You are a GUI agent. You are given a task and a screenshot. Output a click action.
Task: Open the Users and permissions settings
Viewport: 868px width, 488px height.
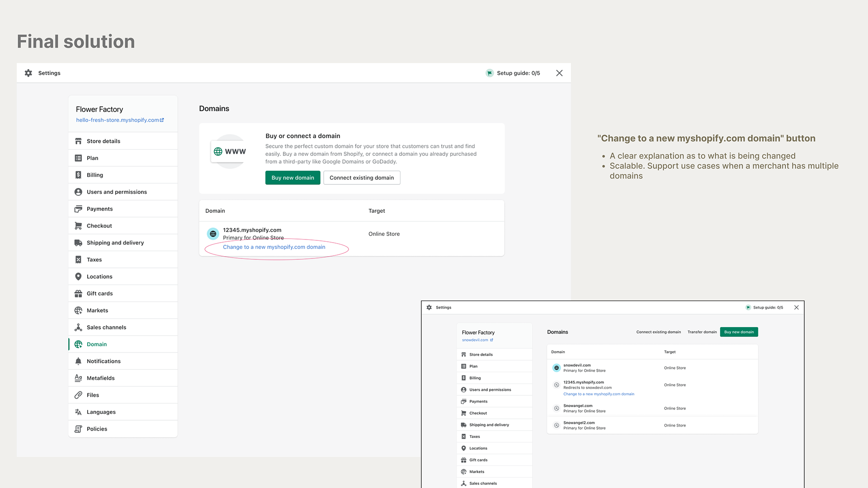coord(117,192)
